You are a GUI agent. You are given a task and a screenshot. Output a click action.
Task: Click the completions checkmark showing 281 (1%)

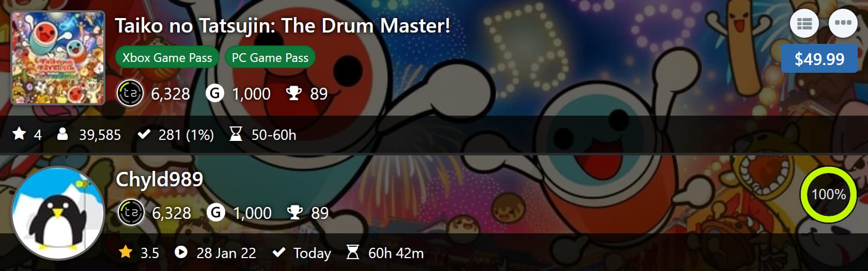click(x=144, y=135)
